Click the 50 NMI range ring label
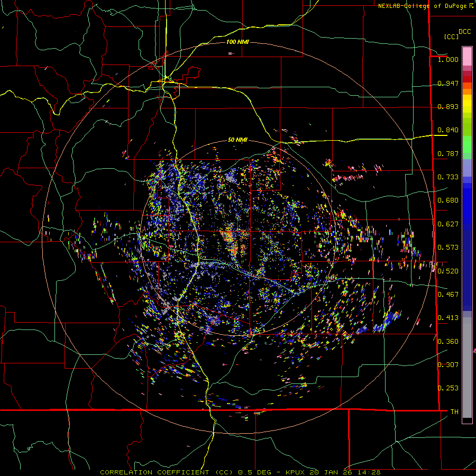Viewport: 476px width, 476px height. tap(237, 140)
